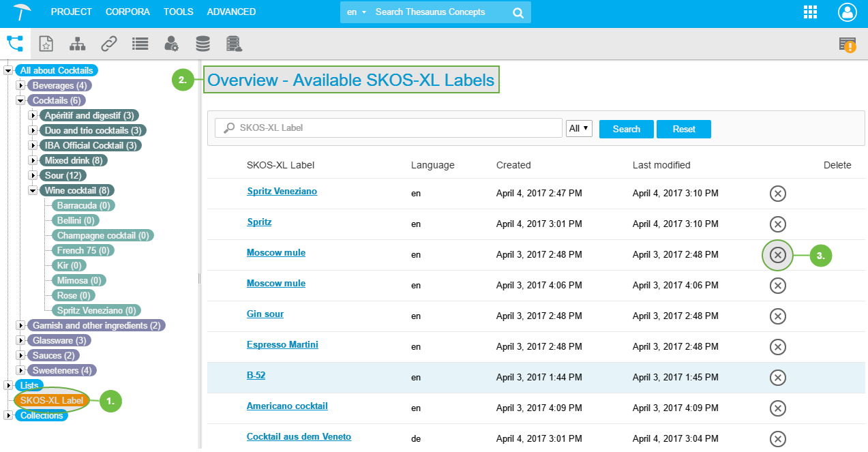Open the user profile avatar
The width and height of the screenshot is (868, 452).
point(848,12)
